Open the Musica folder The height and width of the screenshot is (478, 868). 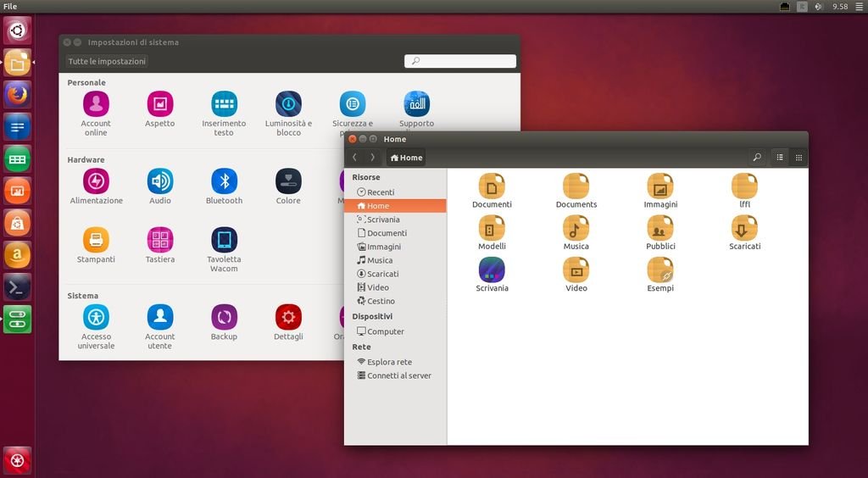[576, 228]
